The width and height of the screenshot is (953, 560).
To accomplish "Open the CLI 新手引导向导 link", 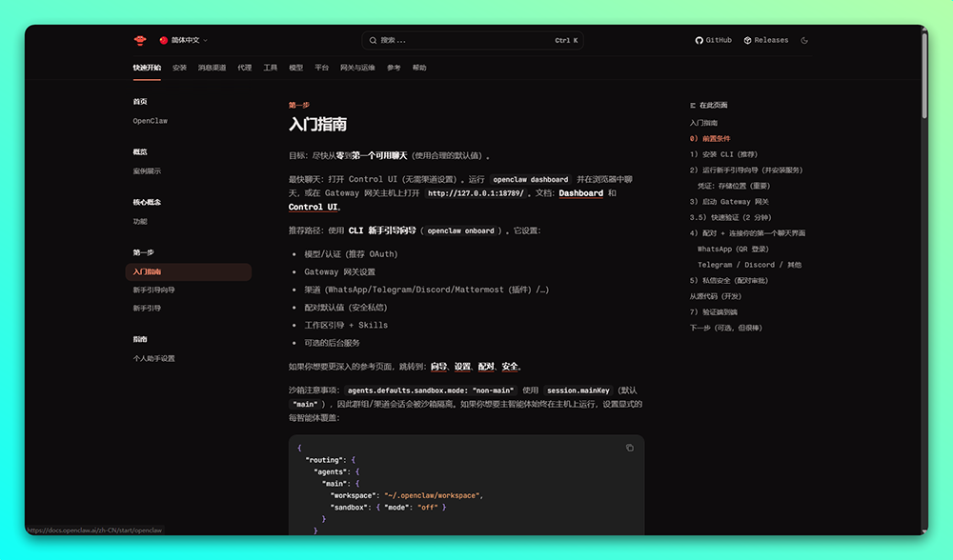I will coord(382,230).
